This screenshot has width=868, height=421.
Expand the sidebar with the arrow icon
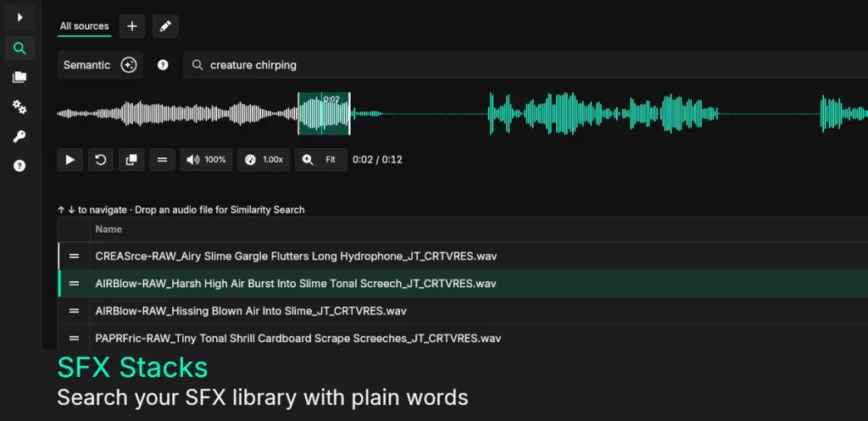pyautogui.click(x=20, y=18)
